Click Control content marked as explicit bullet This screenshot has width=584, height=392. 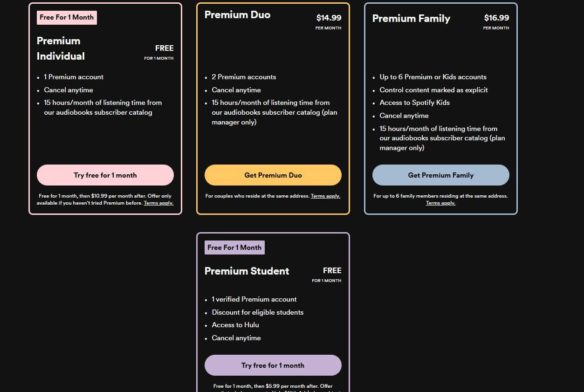click(x=433, y=89)
